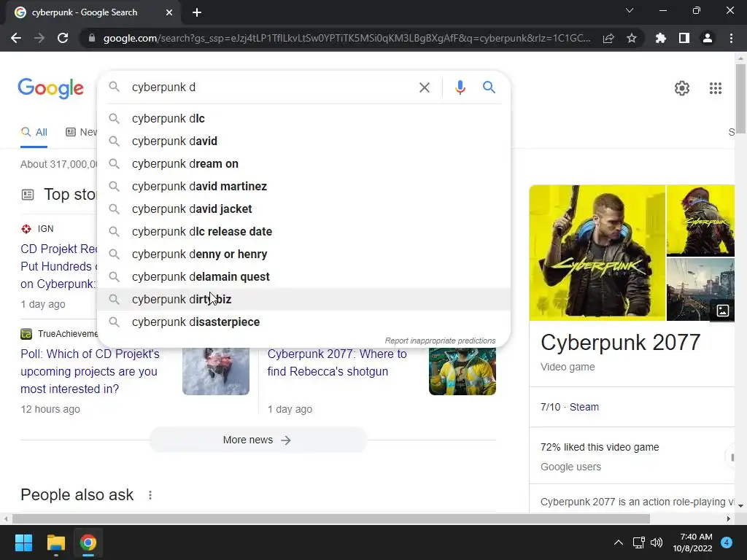This screenshot has width=747, height=560.
Task: Open a new tab with the plus icon
Action: coord(197,12)
